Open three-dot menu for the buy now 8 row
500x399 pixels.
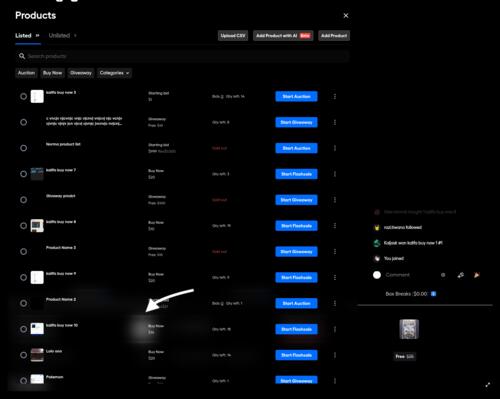click(x=335, y=226)
